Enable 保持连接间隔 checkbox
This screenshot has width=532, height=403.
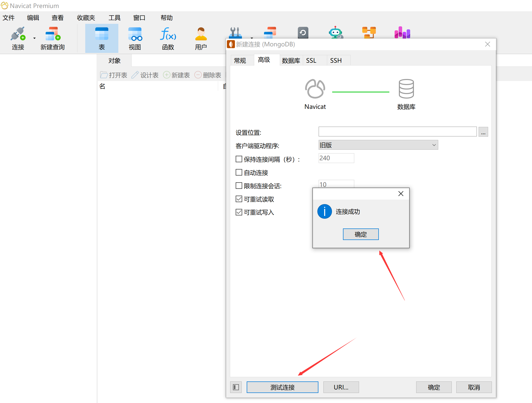click(x=239, y=159)
